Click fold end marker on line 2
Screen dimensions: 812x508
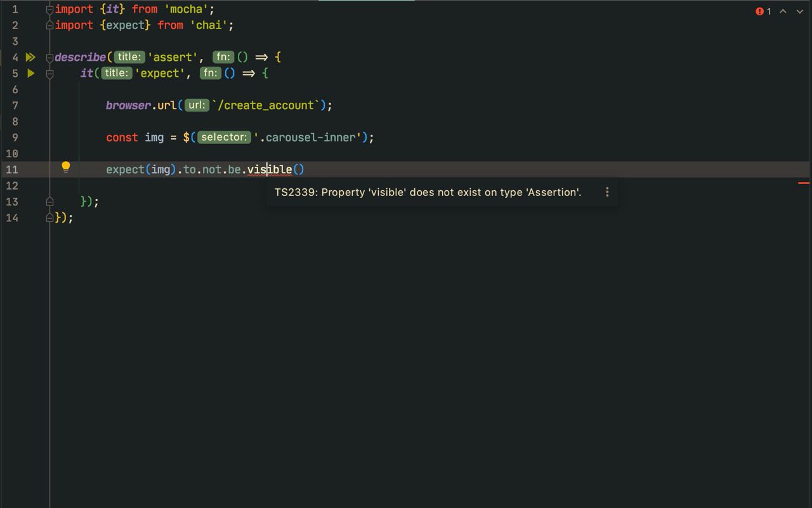pyautogui.click(x=49, y=25)
